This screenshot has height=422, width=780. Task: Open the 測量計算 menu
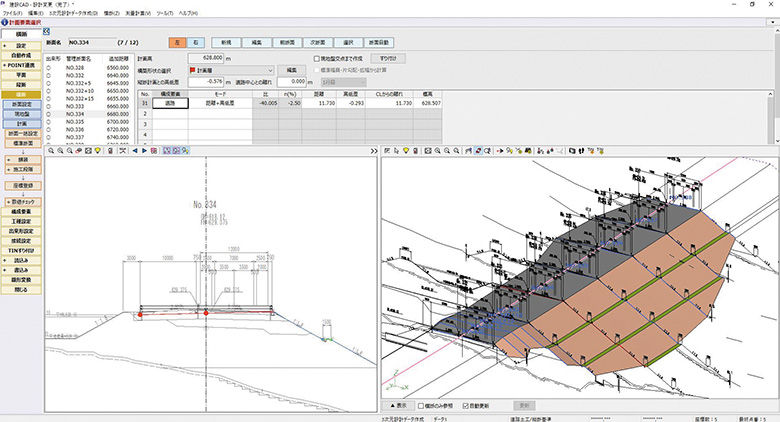138,13
